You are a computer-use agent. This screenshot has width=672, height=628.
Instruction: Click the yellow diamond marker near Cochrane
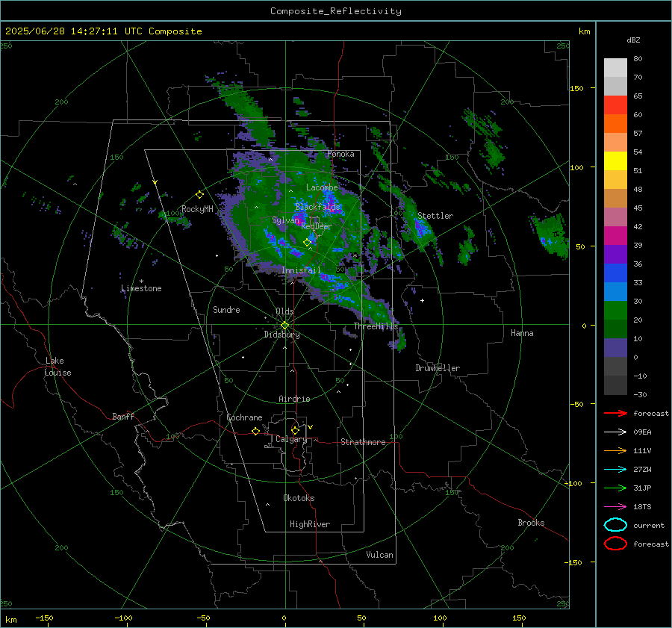[255, 431]
